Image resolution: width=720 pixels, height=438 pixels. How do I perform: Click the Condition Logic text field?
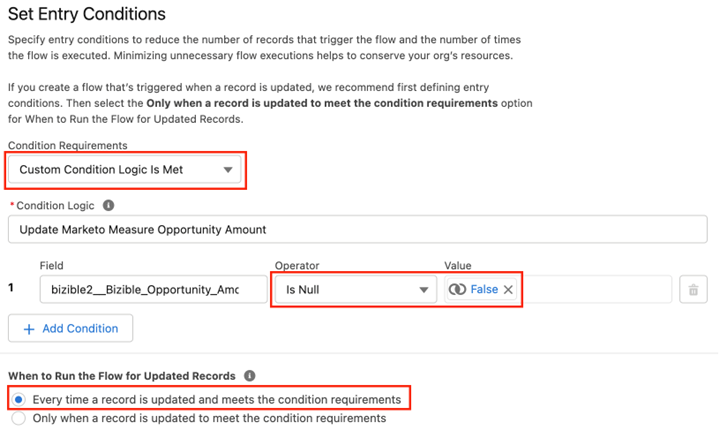(x=356, y=229)
